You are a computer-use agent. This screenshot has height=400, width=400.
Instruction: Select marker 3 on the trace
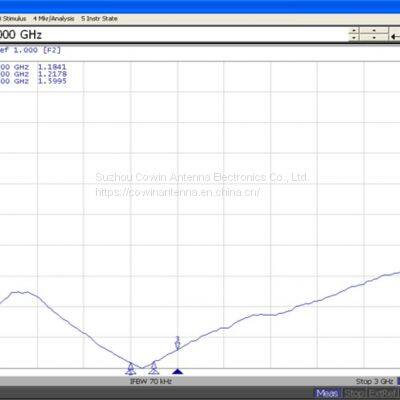[178, 343]
